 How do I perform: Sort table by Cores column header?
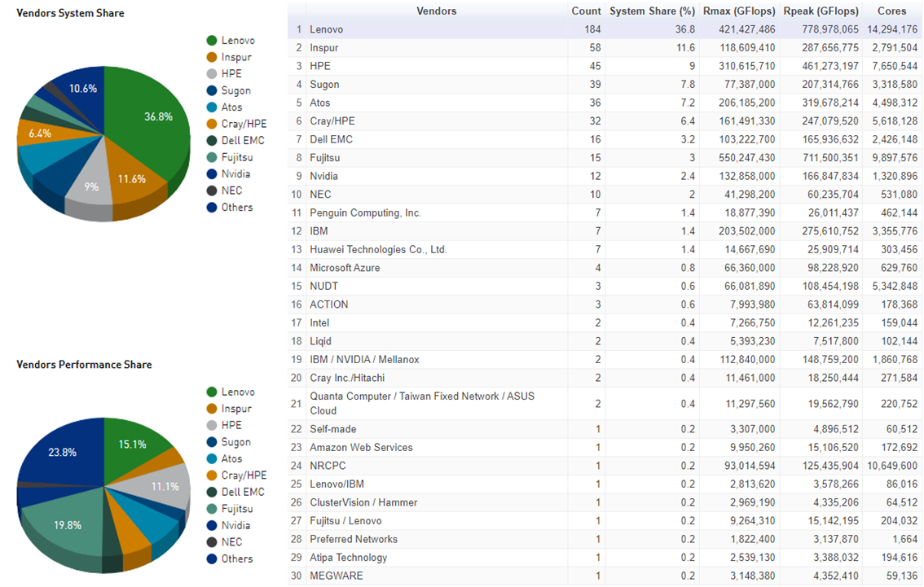click(891, 11)
